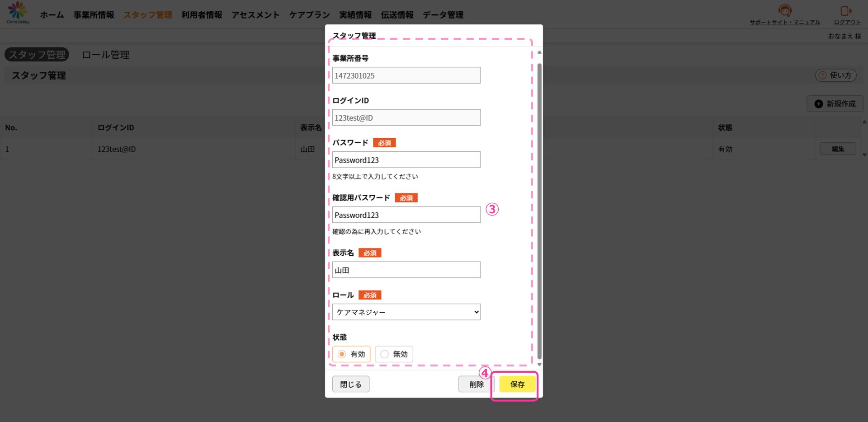This screenshot has width=868, height=422.
Task: Open the support site headset icon
Action: click(785, 10)
